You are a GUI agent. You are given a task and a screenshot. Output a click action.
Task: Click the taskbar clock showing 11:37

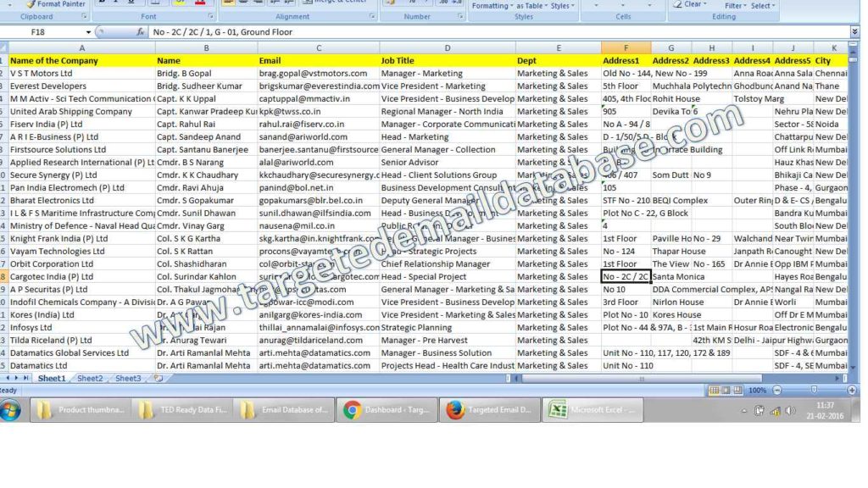pyautogui.click(x=825, y=411)
